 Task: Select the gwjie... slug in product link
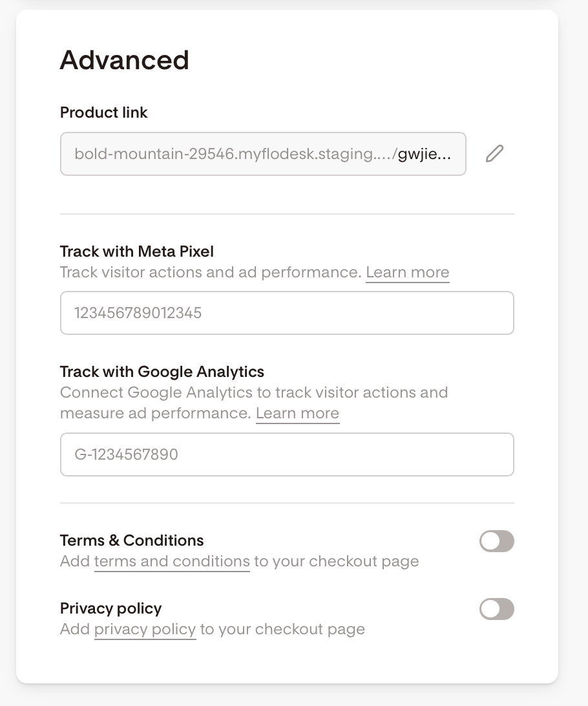[x=425, y=154]
